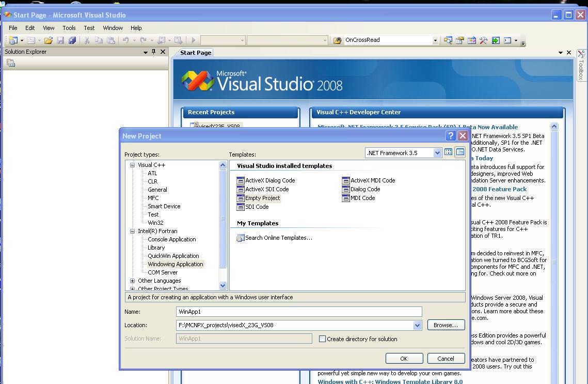Collapse the Visual C++ tree node
The height and width of the screenshot is (384, 588).
pos(132,165)
